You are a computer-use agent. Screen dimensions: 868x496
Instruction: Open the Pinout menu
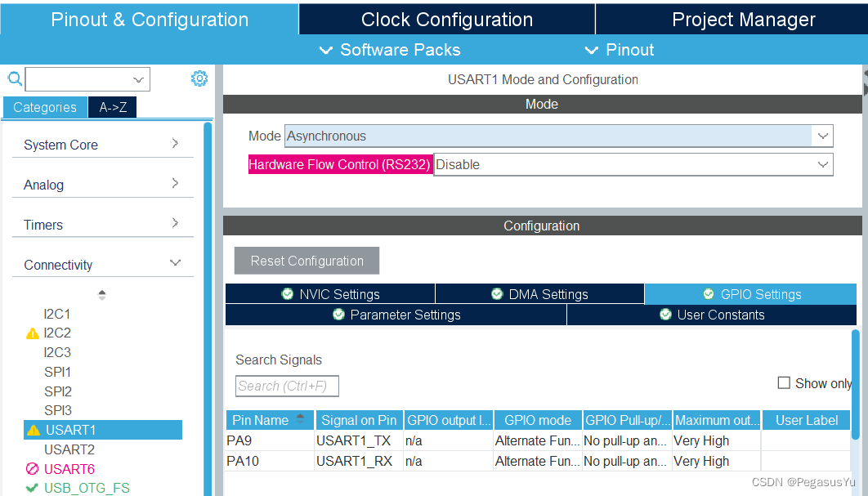click(x=620, y=50)
